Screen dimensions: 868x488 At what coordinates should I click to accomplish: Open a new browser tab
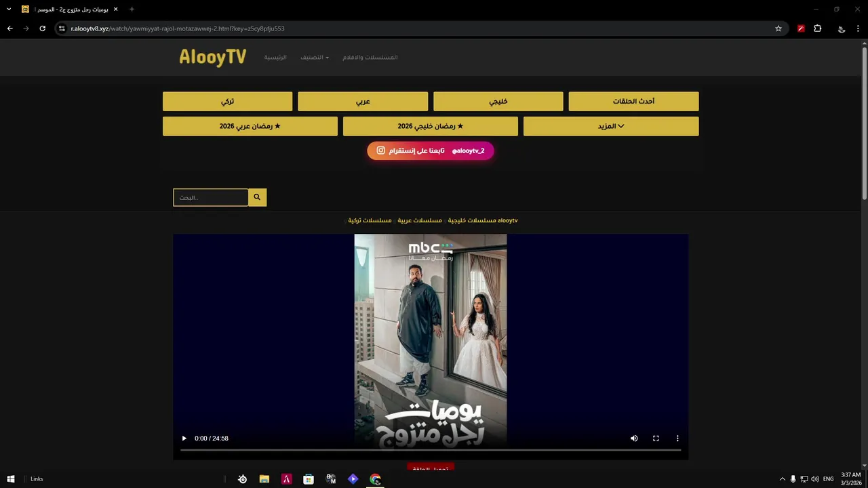(x=132, y=9)
